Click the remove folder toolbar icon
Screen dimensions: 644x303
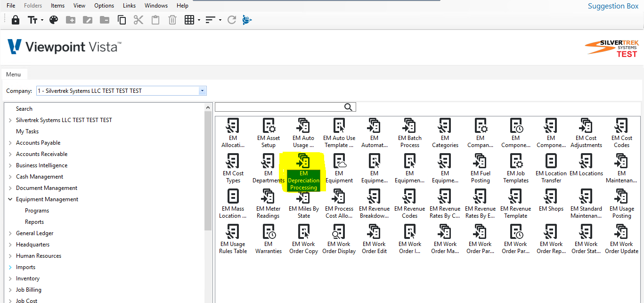pos(105,20)
